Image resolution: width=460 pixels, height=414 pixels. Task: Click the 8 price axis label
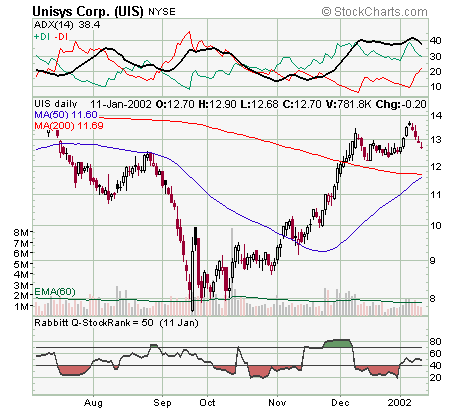click(x=433, y=298)
